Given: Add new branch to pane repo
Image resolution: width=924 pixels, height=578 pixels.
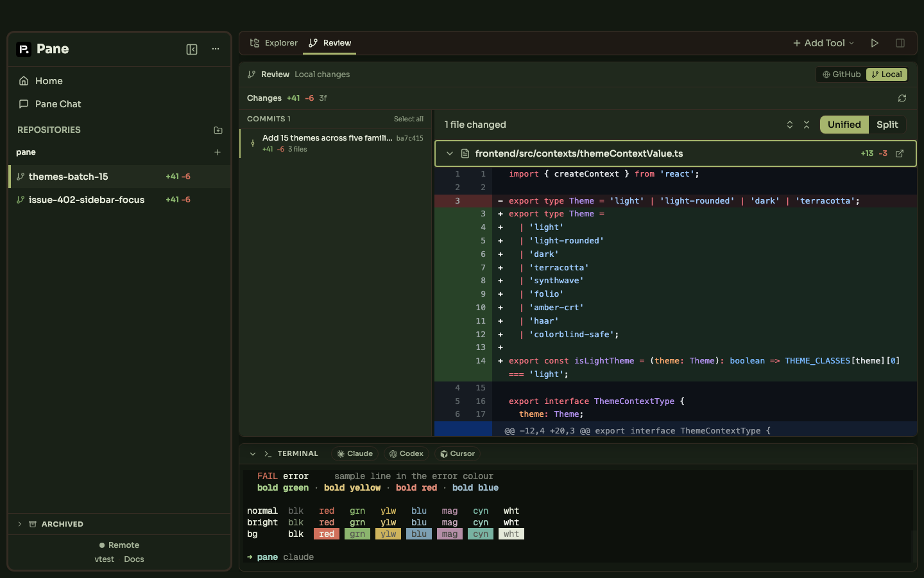Looking at the screenshot, I should pos(218,152).
